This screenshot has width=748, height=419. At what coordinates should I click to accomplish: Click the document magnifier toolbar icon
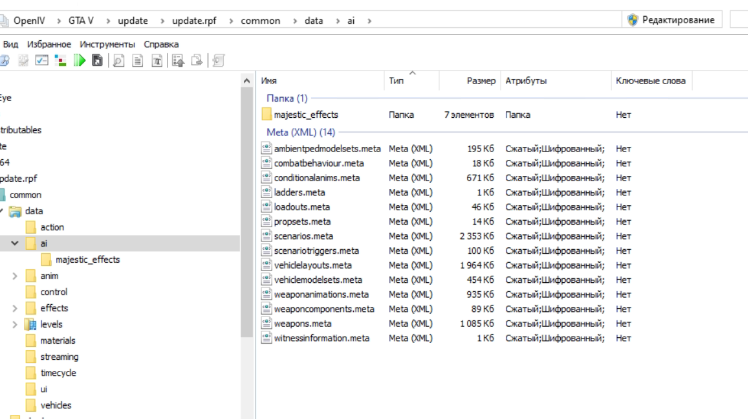pos(118,61)
